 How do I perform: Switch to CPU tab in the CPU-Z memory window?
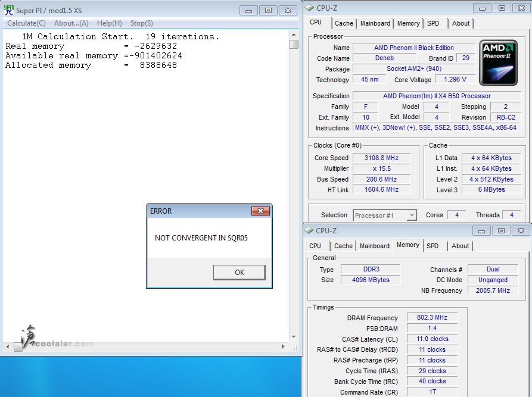click(315, 246)
